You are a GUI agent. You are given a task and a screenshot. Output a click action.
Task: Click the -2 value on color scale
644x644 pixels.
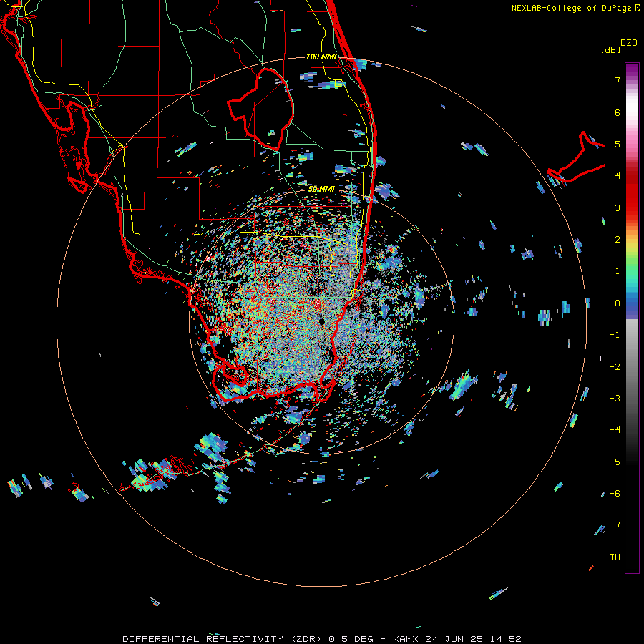coord(615,367)
